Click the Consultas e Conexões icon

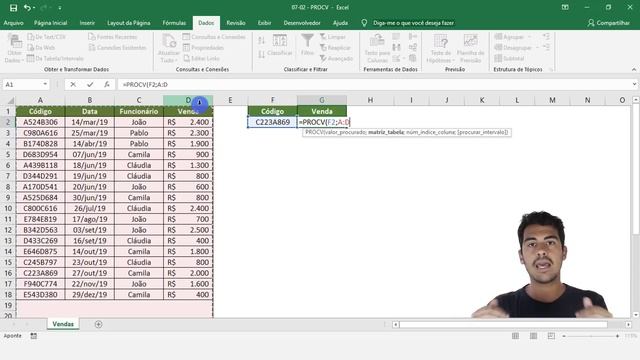tap(186, 37)
